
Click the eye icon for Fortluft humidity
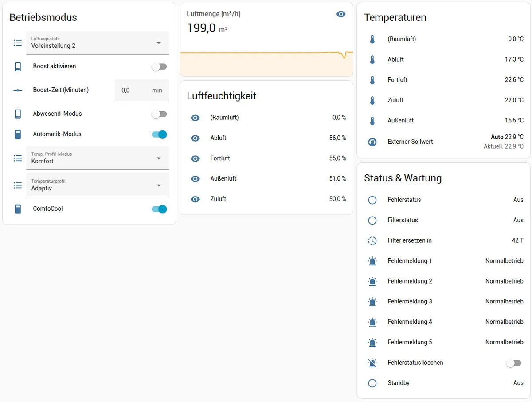195,158
